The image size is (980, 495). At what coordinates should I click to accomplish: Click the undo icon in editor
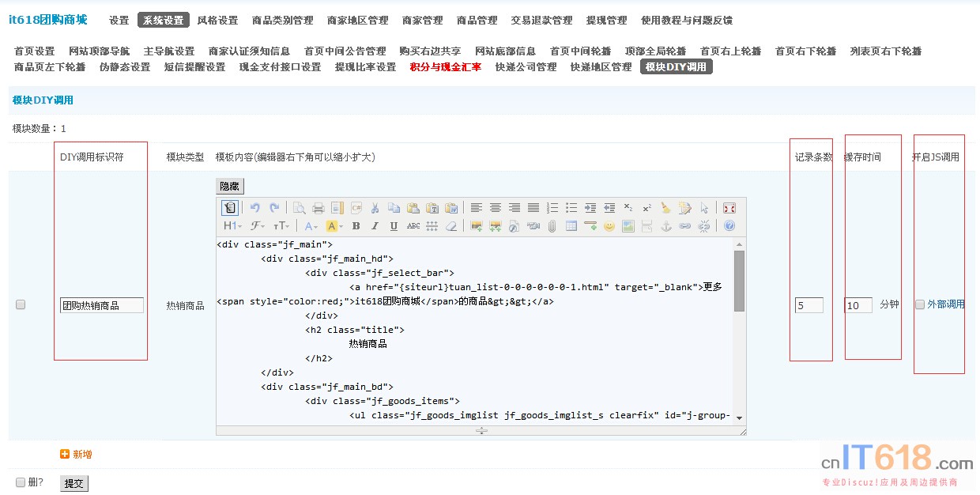[255, 208]
